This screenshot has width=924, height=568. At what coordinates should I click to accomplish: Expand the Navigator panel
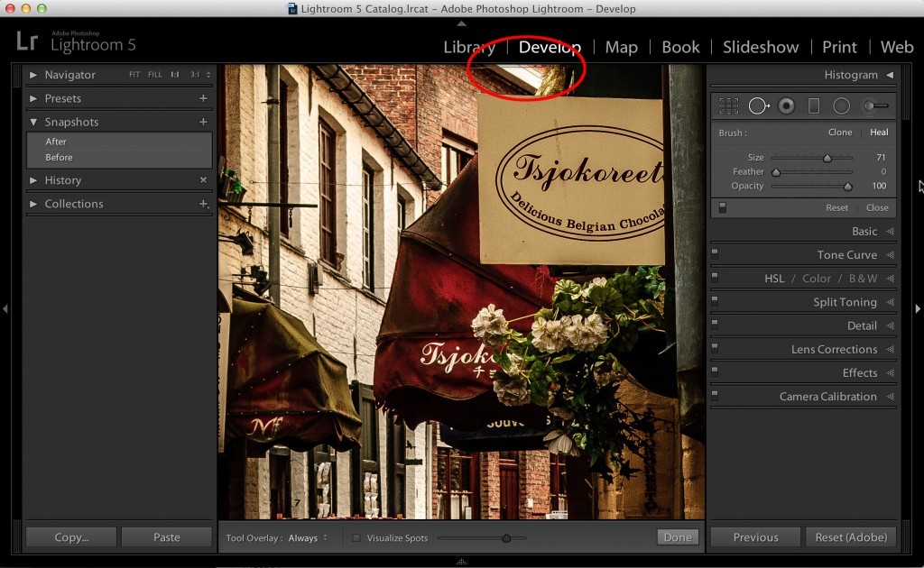[x=33, y=75]
